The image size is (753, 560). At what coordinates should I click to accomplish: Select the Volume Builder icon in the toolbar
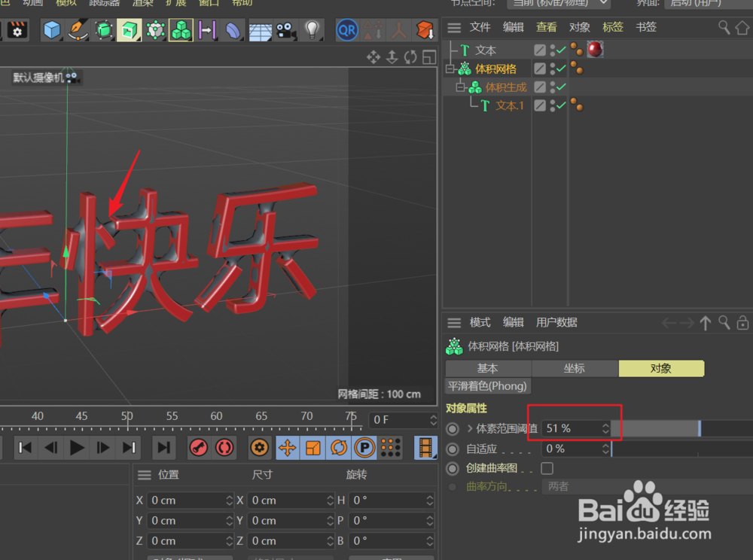[180, 30]
